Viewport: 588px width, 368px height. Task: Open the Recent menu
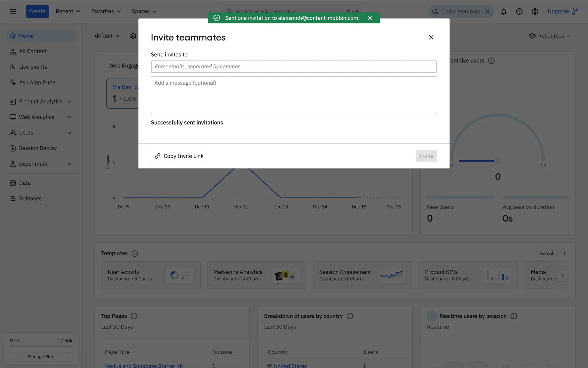[x=68, y=11]
